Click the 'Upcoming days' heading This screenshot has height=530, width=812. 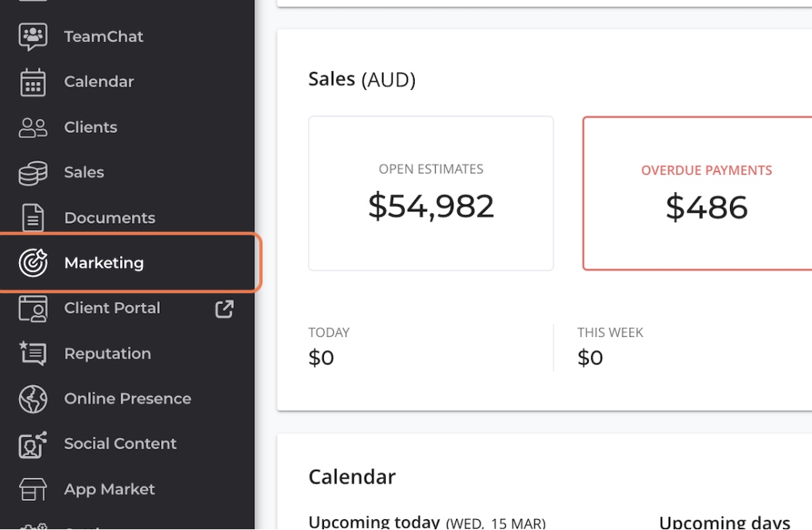click(x=725, y=522)
